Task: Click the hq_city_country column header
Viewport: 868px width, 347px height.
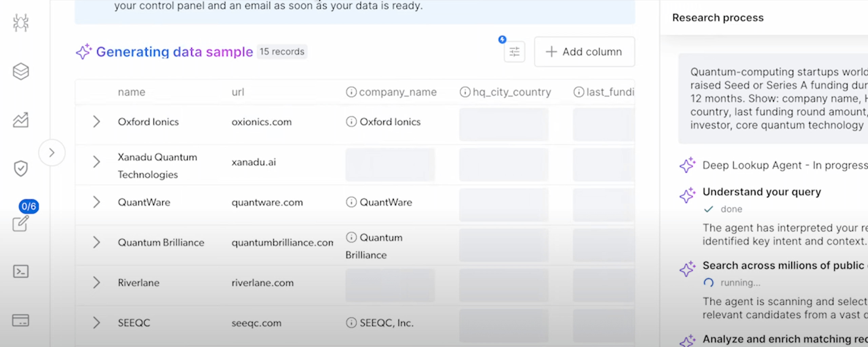Action: point(512,92)
